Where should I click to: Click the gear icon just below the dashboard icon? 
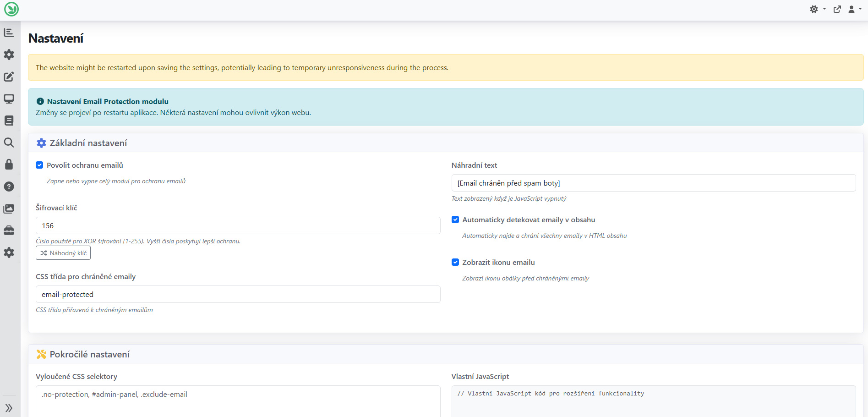click(9, 55)
